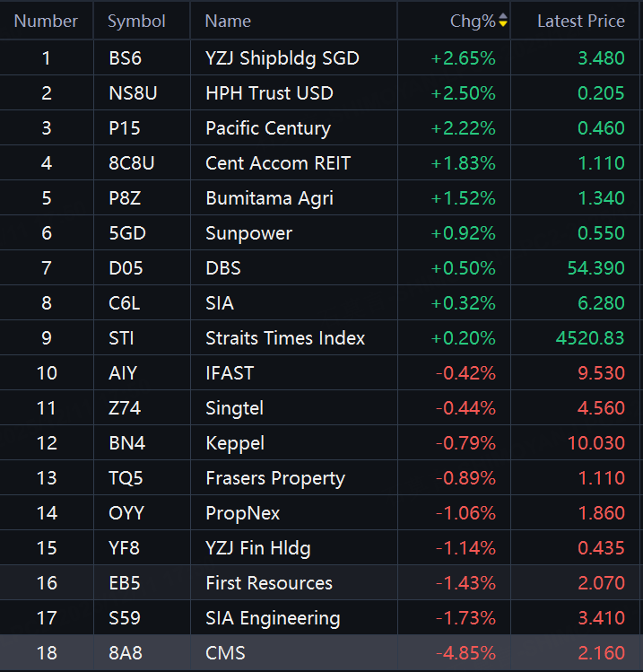The width and height of the screenshot is (643, 672).
Task: Open the SIA stock entry
Action: click(220, 303)
